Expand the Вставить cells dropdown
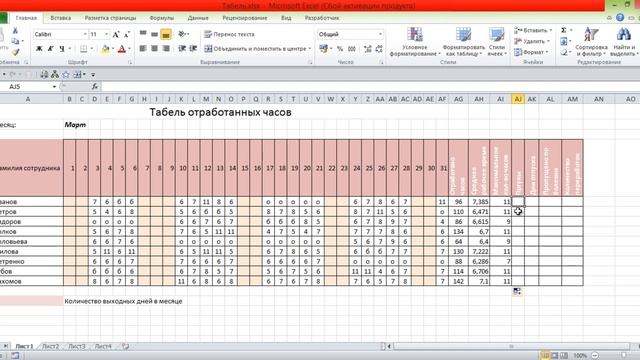Viewport: 640px width, 360px height. click(551, 30)
